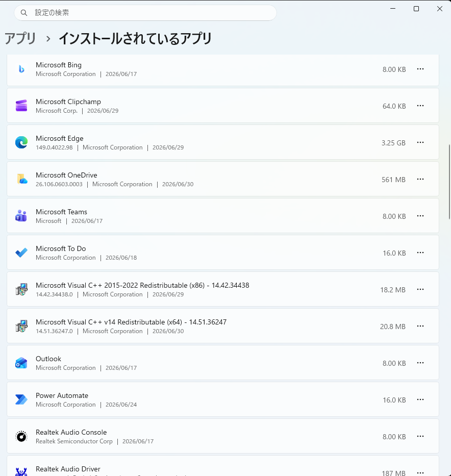Click the Visual C++ 2015-2022 (x86) installer icon
This screenshot has height=476, width=451.
(21, 289)
